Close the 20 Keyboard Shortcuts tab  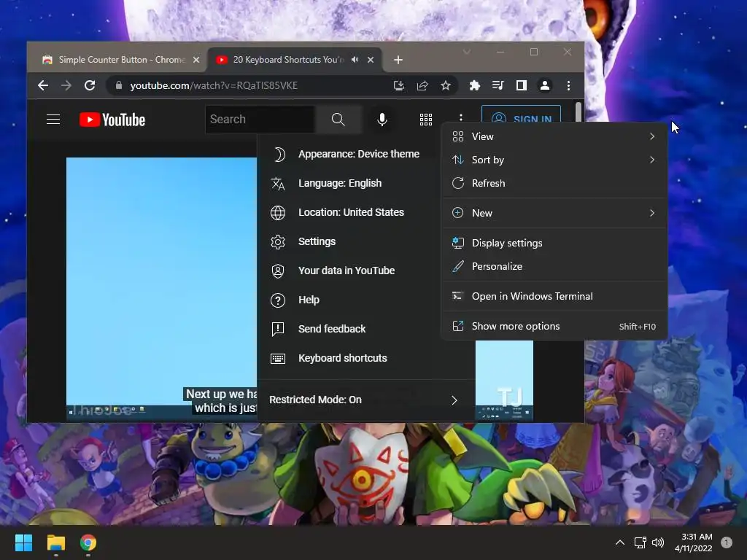(x=371, y=60)
